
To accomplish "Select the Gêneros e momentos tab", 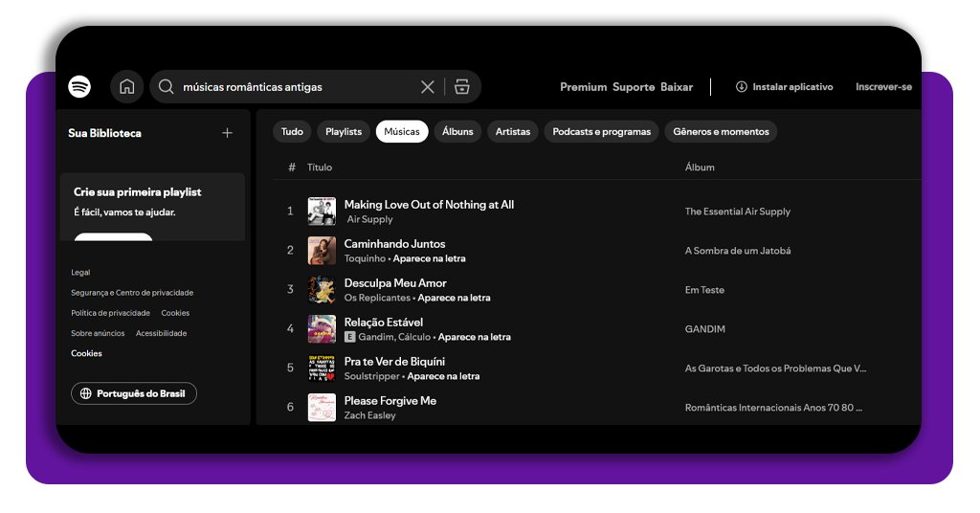I will tap(721, 132).
